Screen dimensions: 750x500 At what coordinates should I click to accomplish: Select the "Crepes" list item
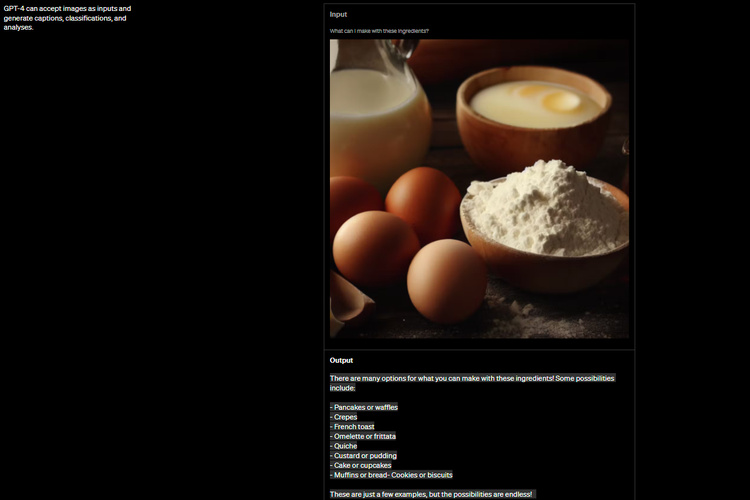(346, 417)
